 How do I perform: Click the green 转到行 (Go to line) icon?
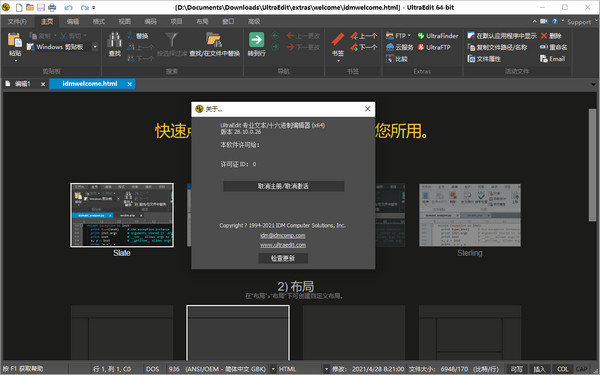pos(256,40)
